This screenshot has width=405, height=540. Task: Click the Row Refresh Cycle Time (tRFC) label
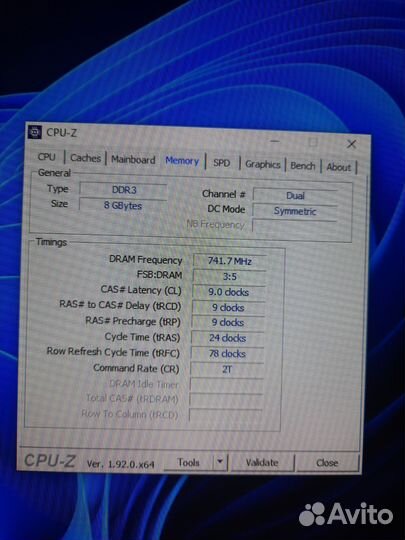pos(113,352)
